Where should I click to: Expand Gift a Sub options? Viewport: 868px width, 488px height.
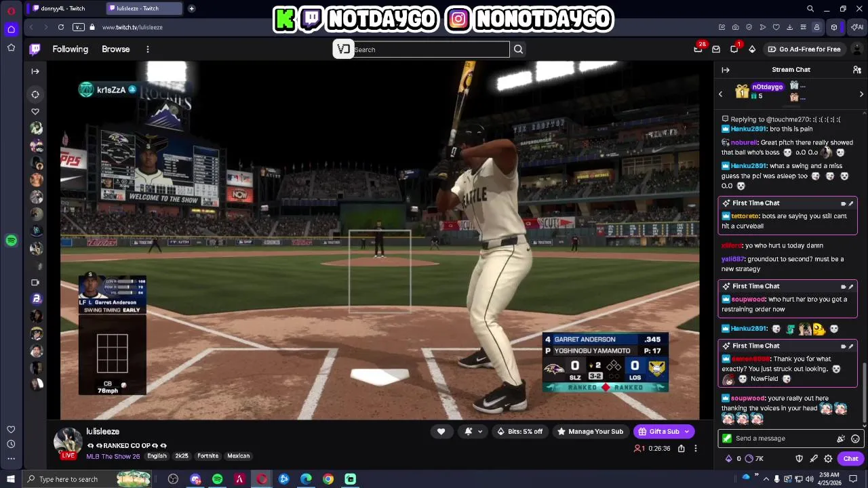point(686,431)
